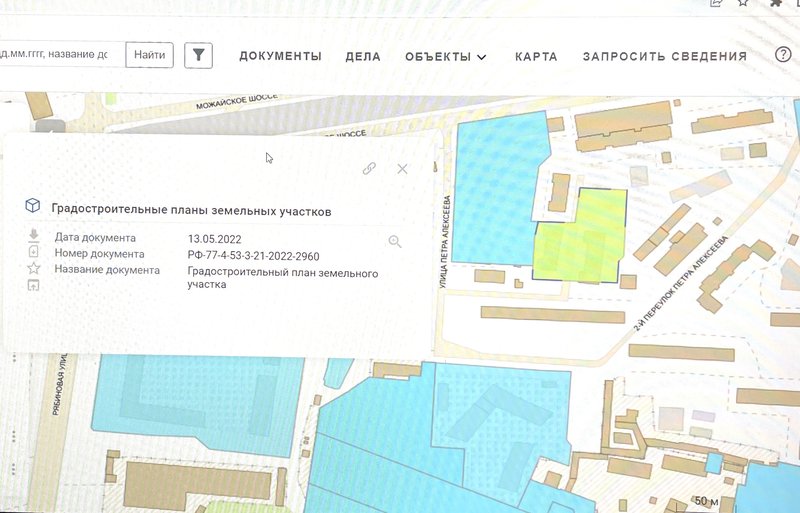Click the Дата документа label
The width and height of the screenshot is (800, 513).
pyautogui.click(x=95, y=238)
